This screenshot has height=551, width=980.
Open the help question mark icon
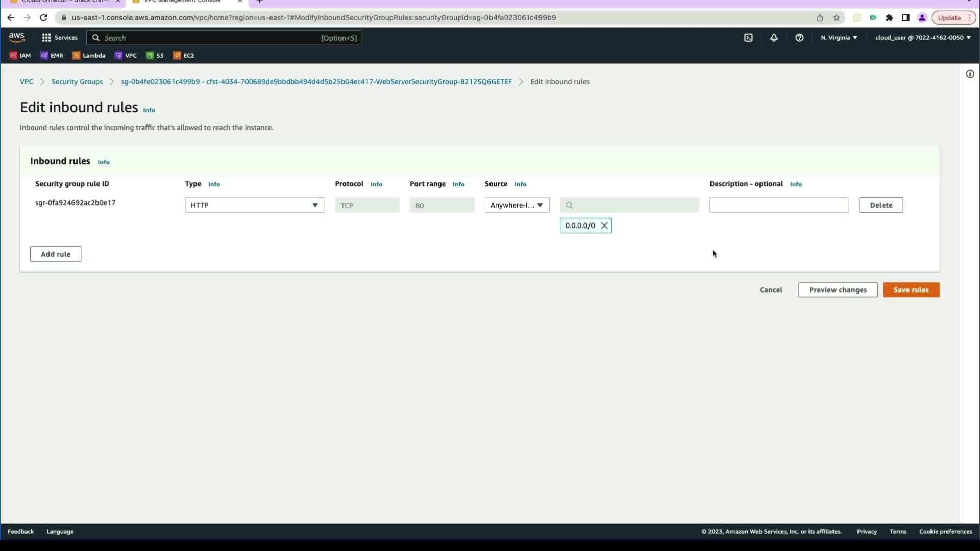[799, 38]
